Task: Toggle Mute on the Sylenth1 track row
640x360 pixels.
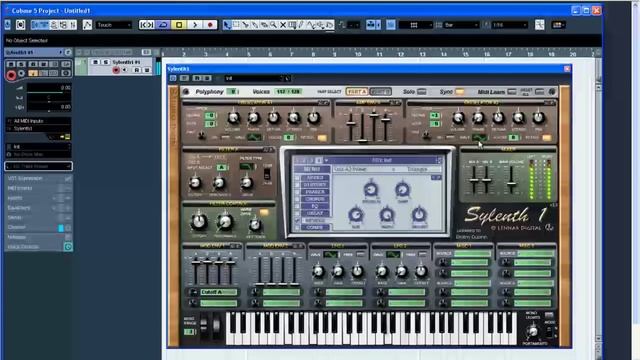Action: (x=96, y=62)
